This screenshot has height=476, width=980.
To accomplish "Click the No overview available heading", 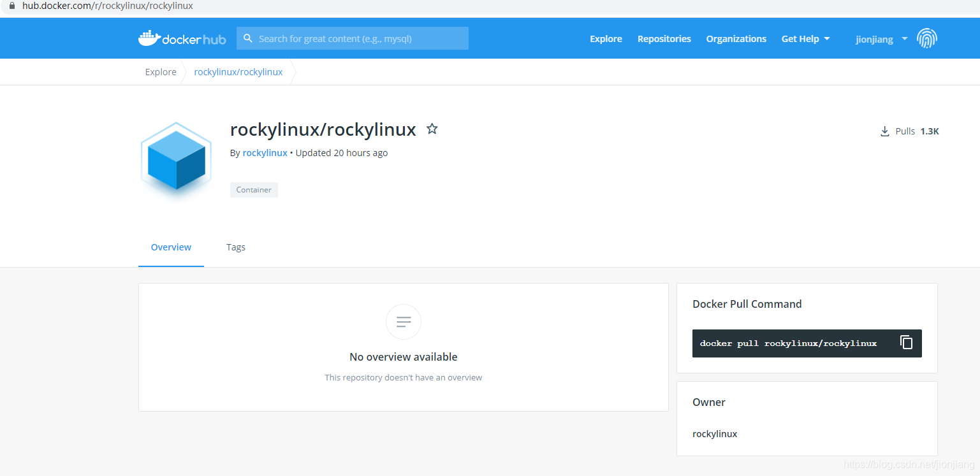I will click(x=404, y=357).
